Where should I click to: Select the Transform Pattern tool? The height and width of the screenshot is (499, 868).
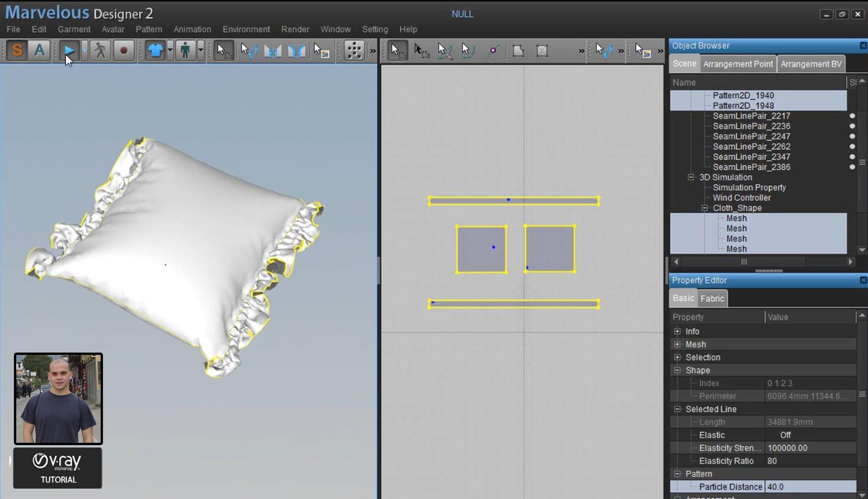tap(421, 51)
